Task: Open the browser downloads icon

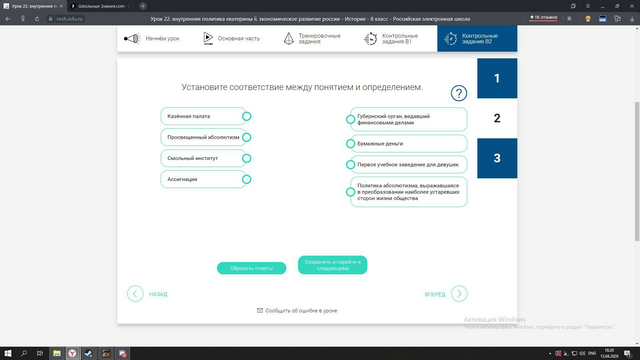Action: click(x=632, y=19)
